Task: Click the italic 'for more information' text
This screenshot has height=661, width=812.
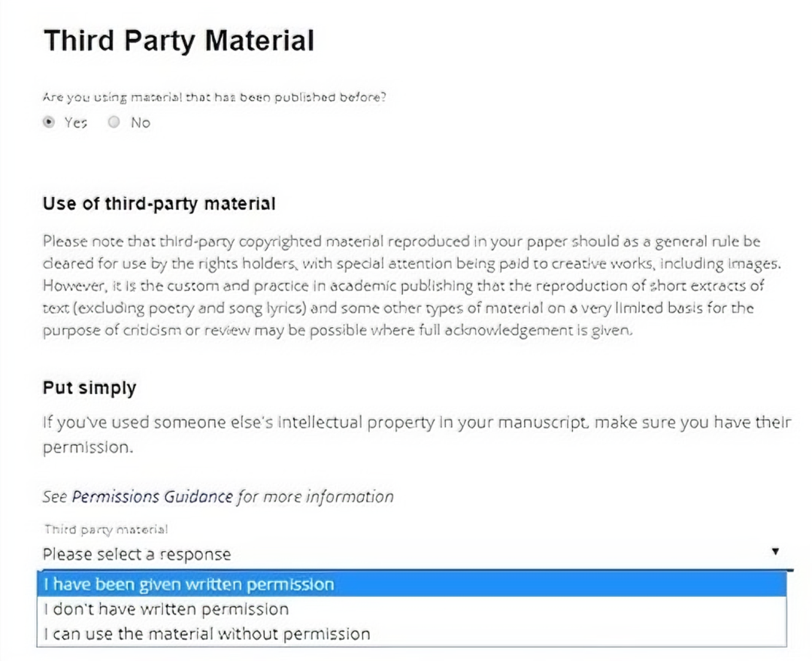Action: tap(315, 497)
